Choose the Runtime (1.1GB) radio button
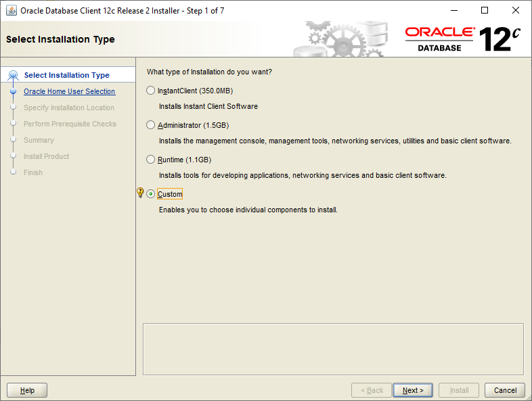 coord(151,160)
